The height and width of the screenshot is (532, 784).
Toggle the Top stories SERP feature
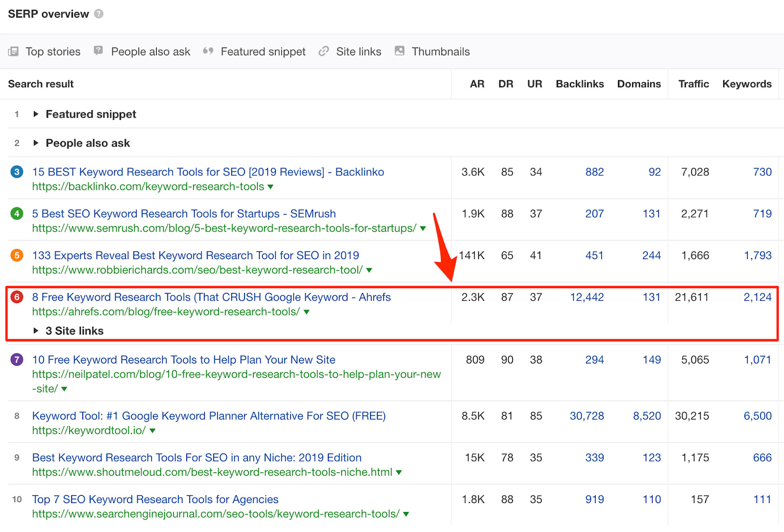(53, 51)
